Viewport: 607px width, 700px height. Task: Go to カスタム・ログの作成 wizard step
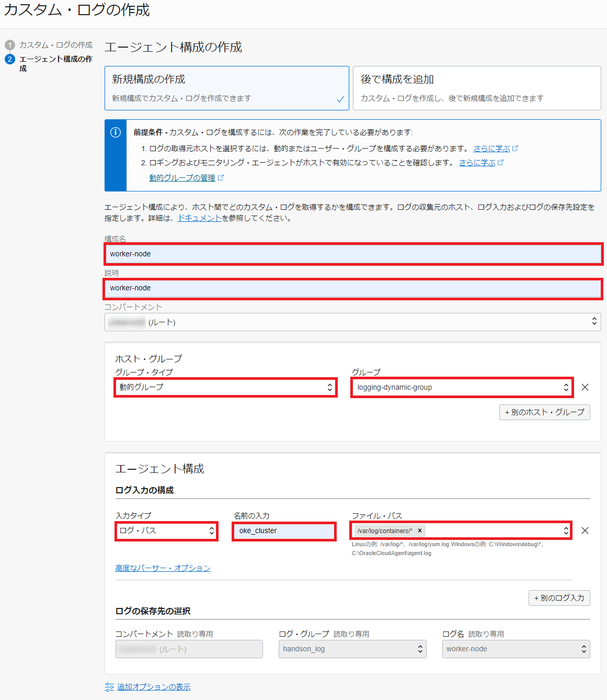pyautogui.click(x=55, y=45)
